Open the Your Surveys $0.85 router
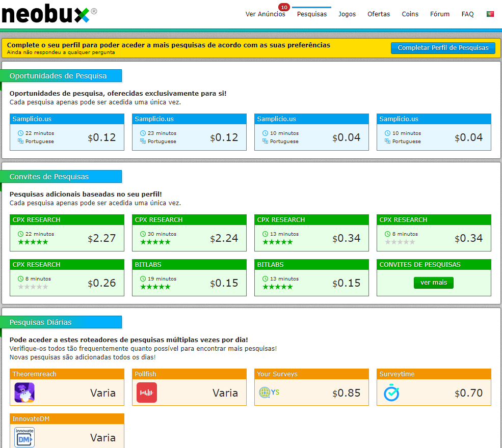 coord(311,387)
